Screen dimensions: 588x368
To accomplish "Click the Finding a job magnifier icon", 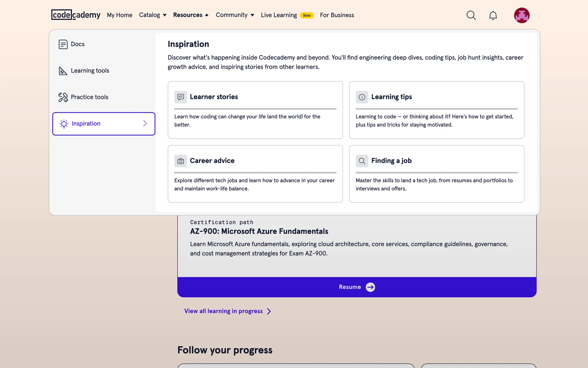I will 362,161.
